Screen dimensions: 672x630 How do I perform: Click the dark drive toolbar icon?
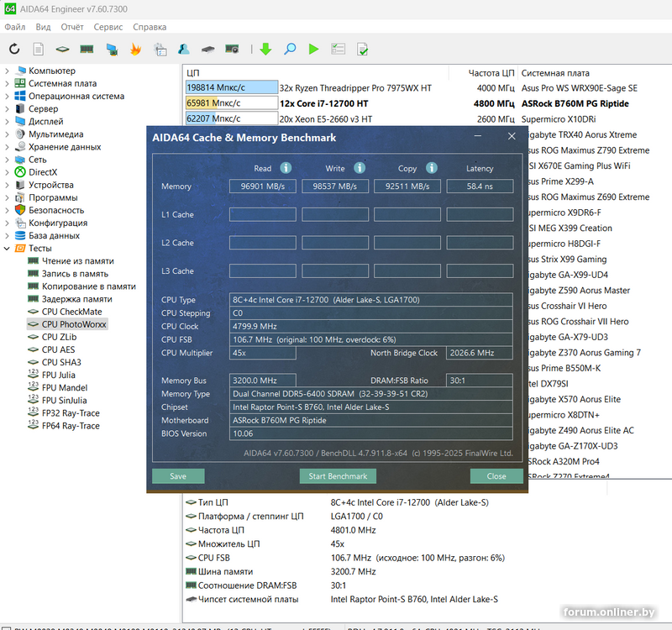tap(207, 50)
